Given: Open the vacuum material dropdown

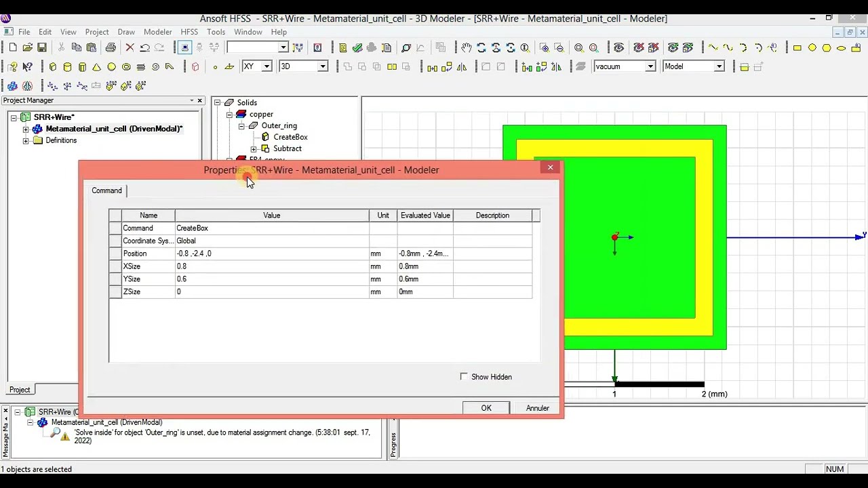Looking at the screenshot, I should tap(650, 66).
